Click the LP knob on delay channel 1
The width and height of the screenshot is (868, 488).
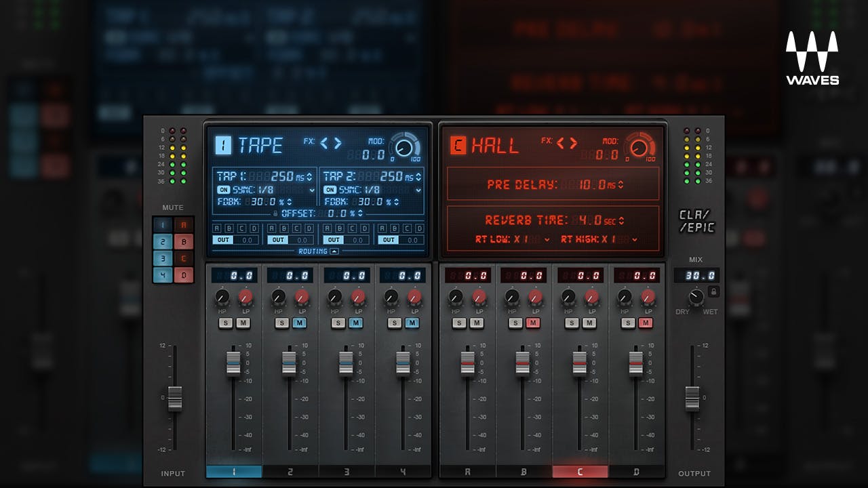(245, 296)
